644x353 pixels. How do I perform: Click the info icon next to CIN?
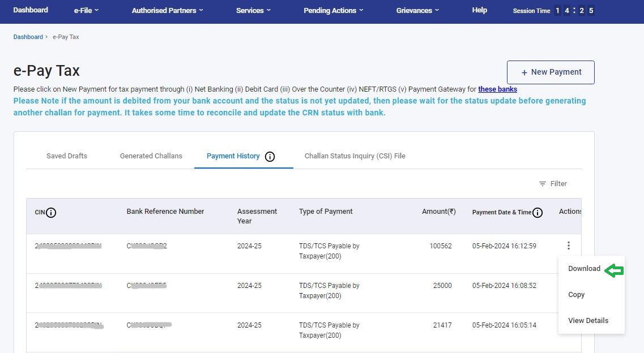pyautogui.click(x=51, y=213)
